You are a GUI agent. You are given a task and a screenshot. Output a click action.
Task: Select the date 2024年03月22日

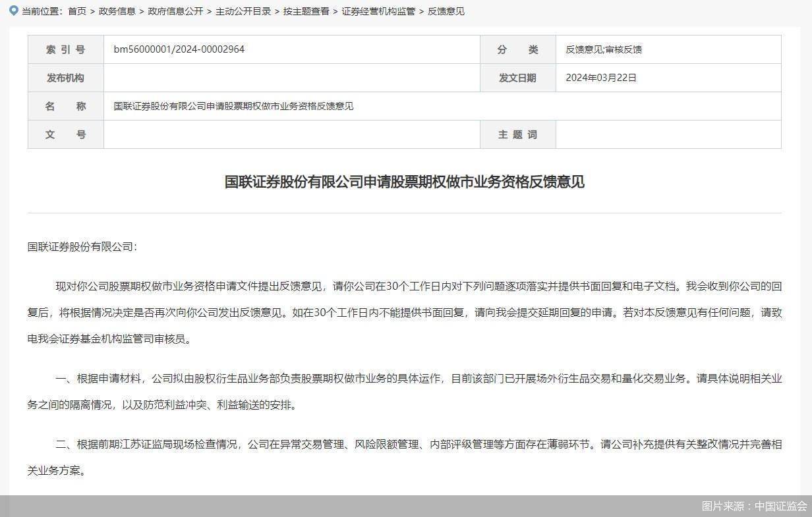(x=601, y=78)
